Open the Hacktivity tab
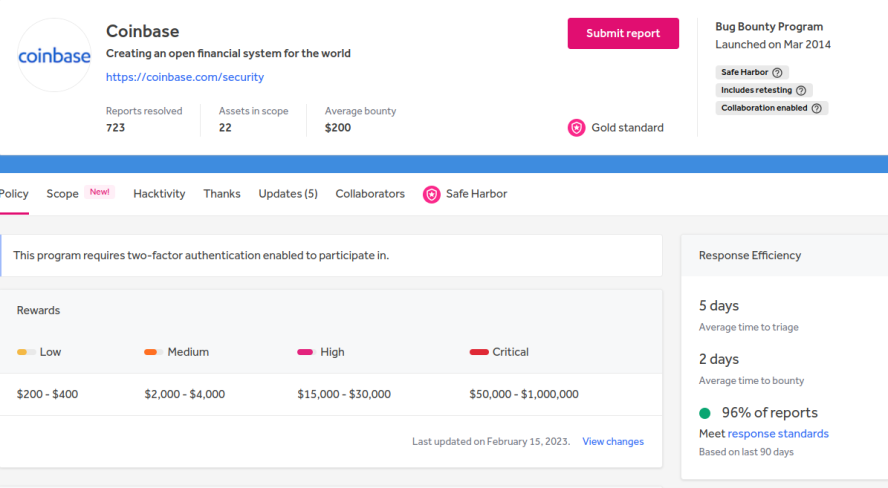Screen dimensions: 888x488 159,194
